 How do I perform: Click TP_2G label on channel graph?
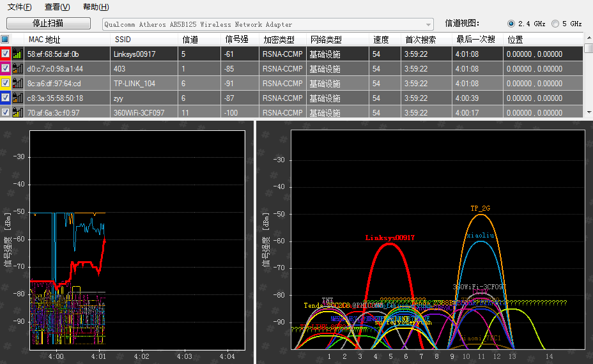(x=481, y=208)
